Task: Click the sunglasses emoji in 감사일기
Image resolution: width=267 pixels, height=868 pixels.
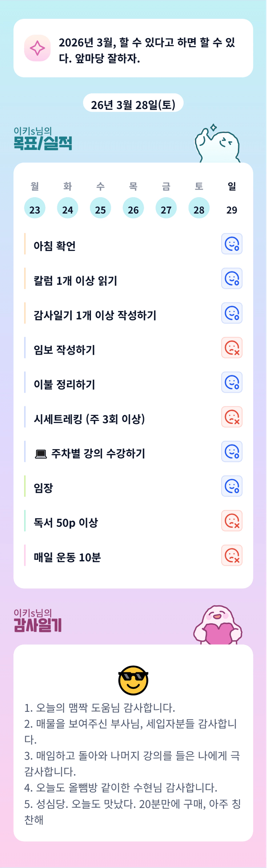Action: (x=133, y=680)
